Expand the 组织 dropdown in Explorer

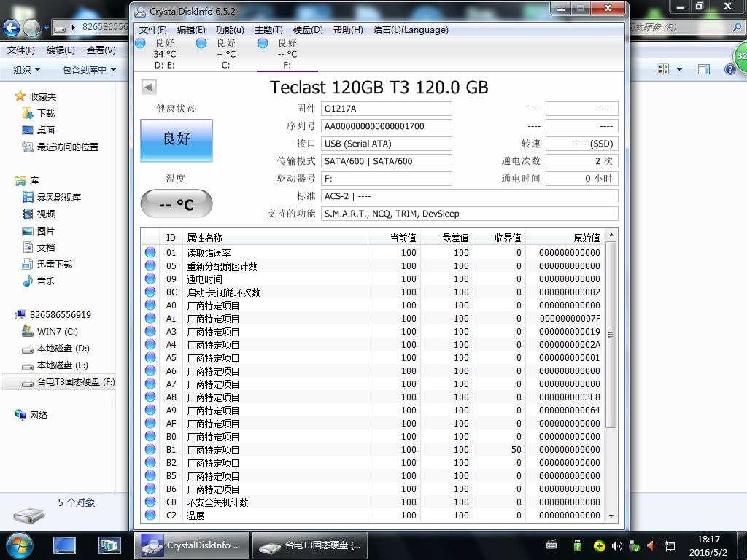click(x=26, y=69)
